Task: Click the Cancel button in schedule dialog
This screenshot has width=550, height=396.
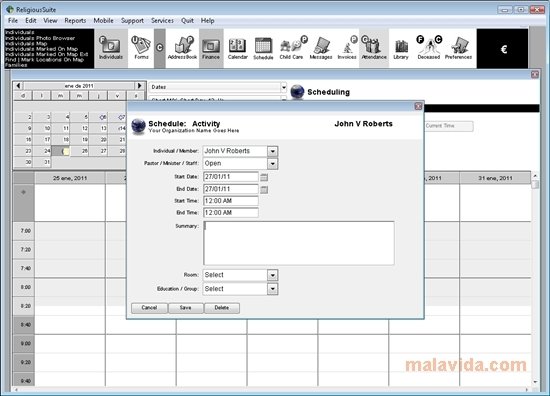Action: tap(149, 308)
